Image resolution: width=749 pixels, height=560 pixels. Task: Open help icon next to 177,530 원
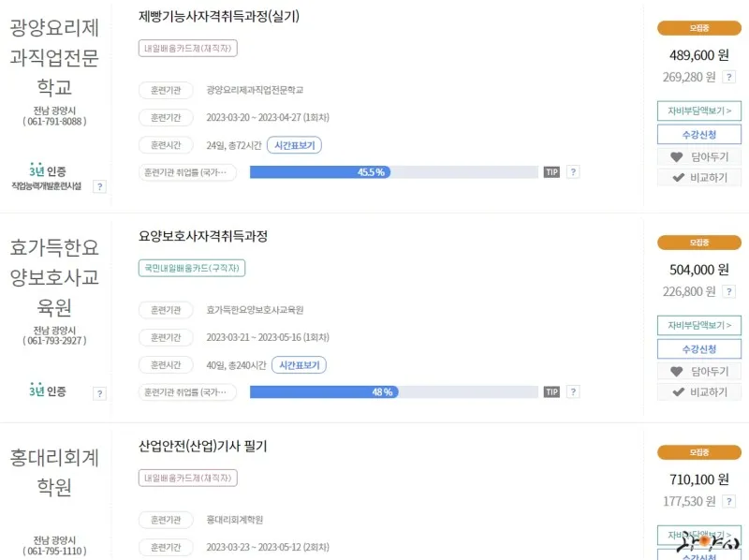click(x=728, y=501)
